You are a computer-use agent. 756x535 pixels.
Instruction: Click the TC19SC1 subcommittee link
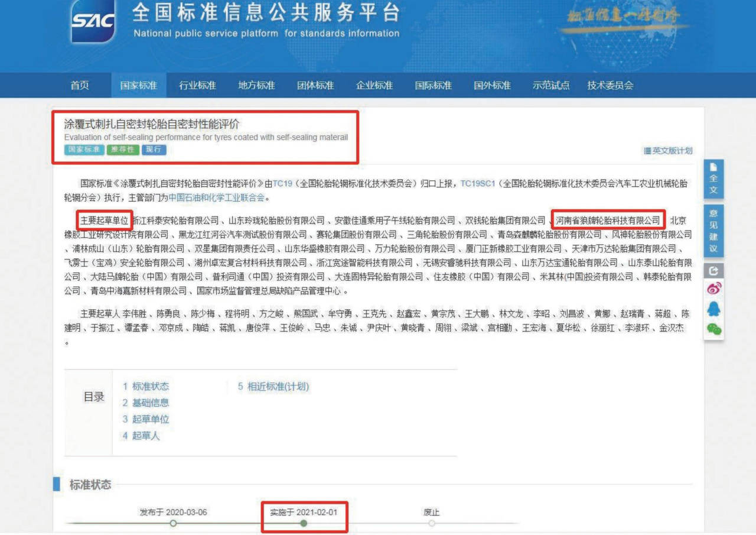tap(479, 184)
